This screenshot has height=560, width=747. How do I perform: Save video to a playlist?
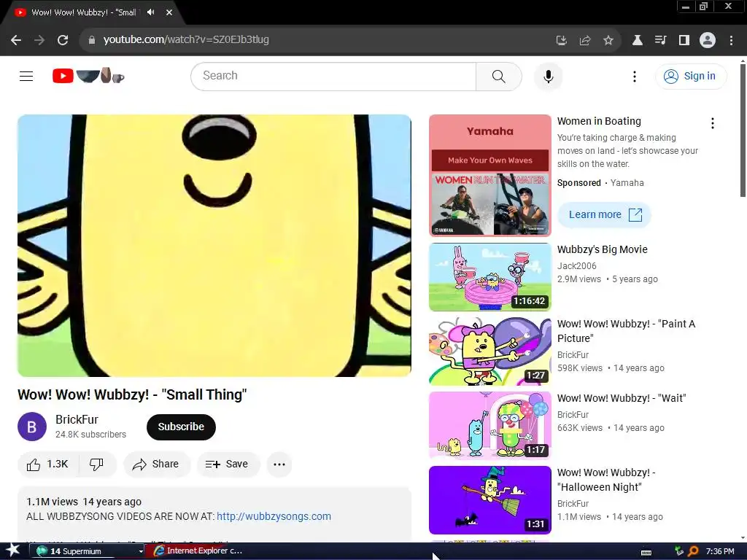[x=228, y=464]
